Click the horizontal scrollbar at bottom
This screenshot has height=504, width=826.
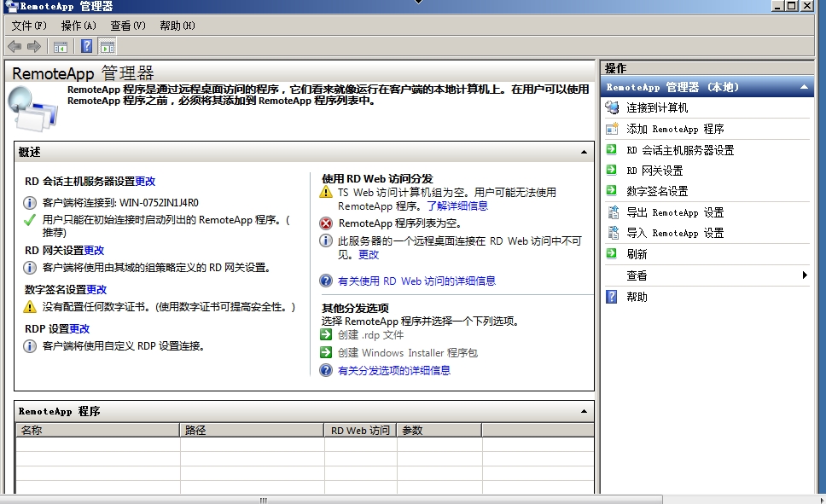point(331,500)
